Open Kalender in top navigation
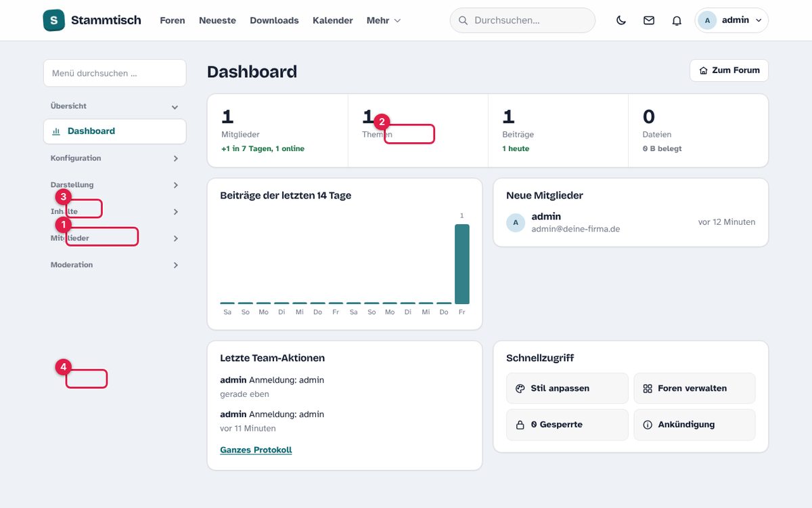Image resolution: width=812 pixels, height=508 pixels. pos(333,20)
